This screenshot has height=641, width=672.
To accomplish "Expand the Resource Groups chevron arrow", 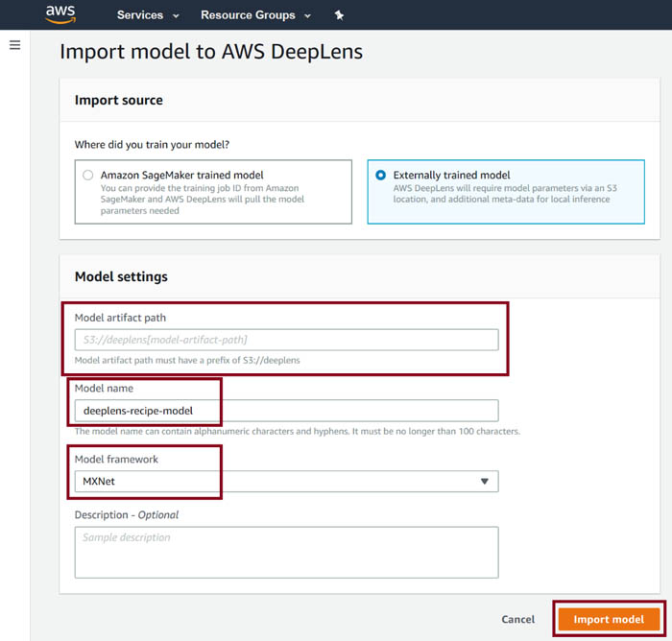I will click(x=307, y=16).
